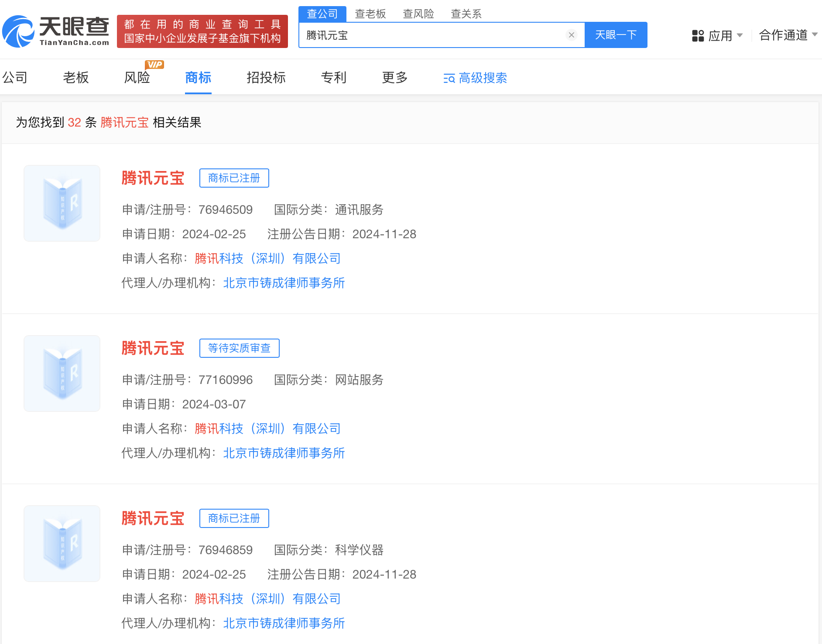Click 等待实质审查 status tag
This screenshot has width=822, height=644.
tap(240, 348)
